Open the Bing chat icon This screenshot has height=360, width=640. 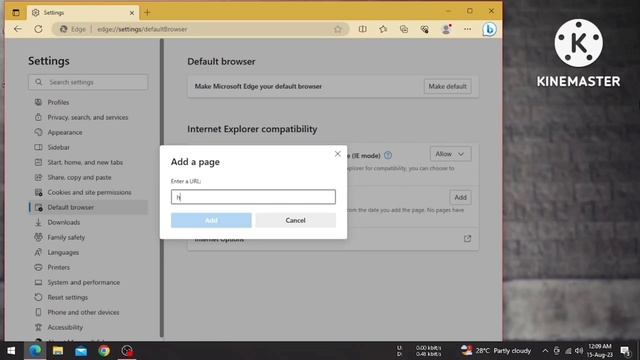tap(489, 29)
